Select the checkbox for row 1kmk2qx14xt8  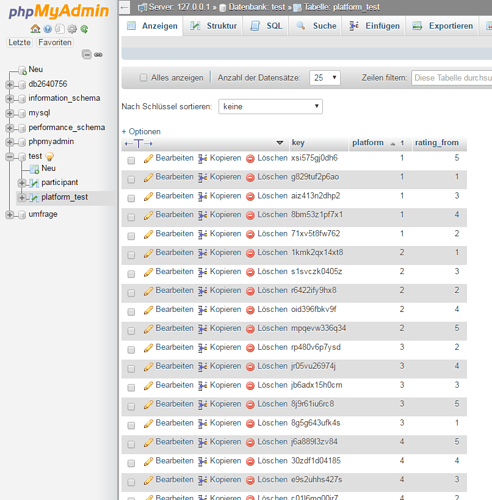pos(131,255)
